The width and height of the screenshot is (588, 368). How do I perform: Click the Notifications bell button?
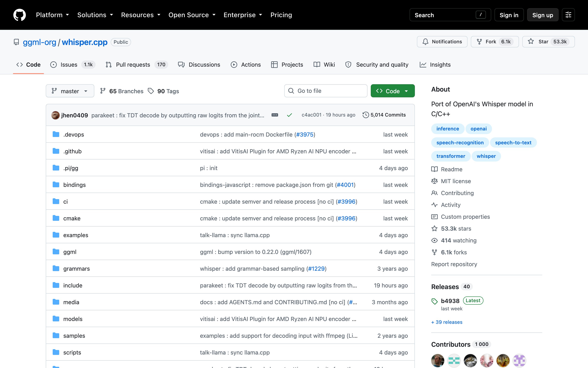[x=442, y=42]
